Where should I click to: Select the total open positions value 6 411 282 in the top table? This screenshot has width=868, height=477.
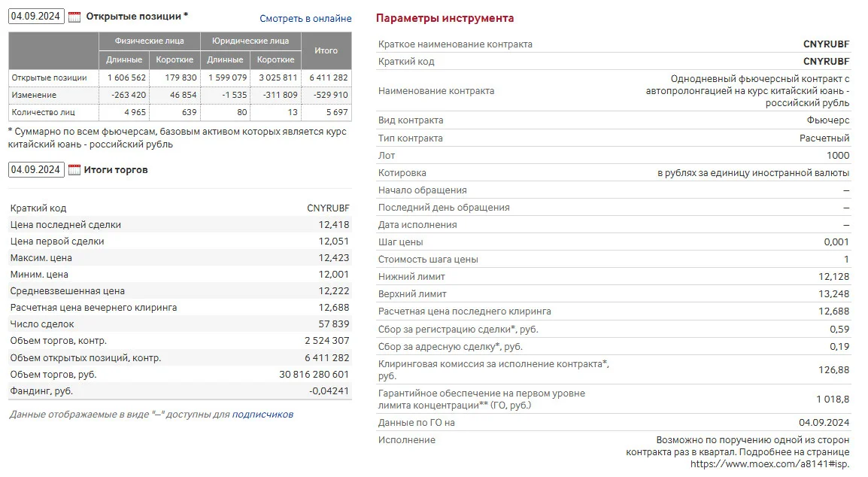click(x=329, y=77)
